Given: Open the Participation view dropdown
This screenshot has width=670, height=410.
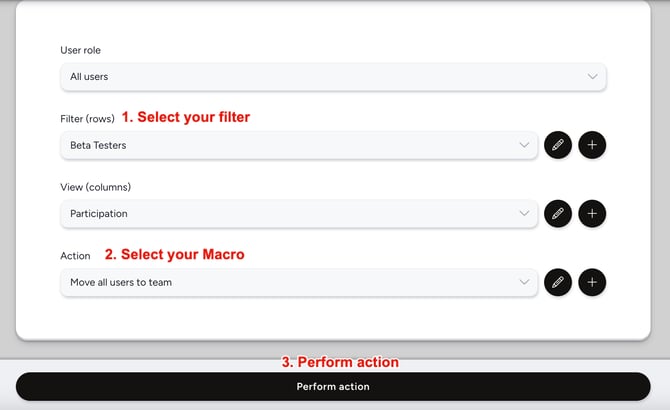Looking at the screenshot, I should coord(290,213).
